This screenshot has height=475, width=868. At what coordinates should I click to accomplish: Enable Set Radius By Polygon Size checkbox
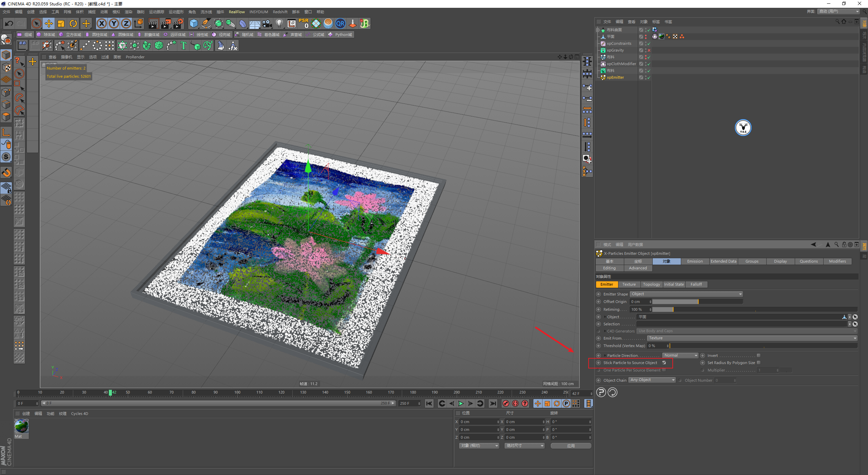(758, 363)
